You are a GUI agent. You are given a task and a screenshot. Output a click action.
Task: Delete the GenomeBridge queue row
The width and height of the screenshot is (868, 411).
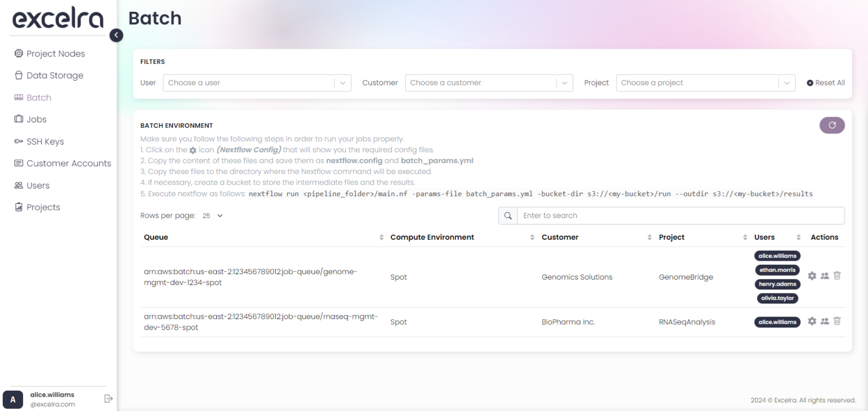(837, 276)
